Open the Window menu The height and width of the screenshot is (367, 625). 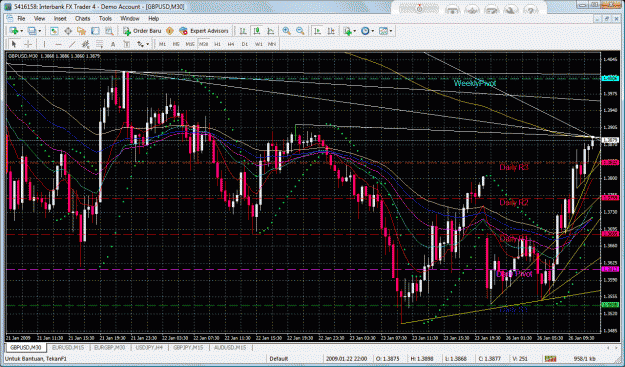pos(130,18)
